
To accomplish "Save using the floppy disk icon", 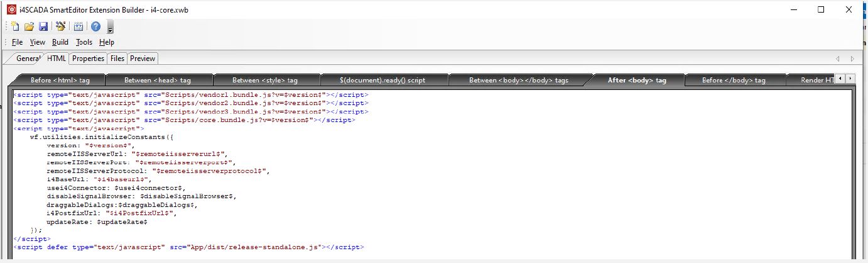I will point(43,26).
